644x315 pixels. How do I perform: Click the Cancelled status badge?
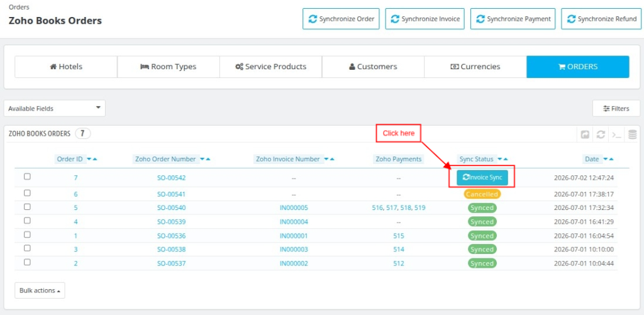[x=482, y=194]
